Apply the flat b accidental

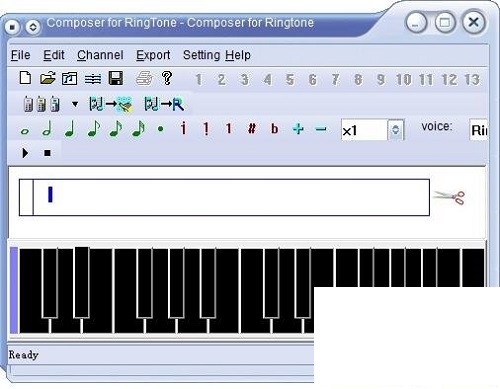(x=274, y=128)
